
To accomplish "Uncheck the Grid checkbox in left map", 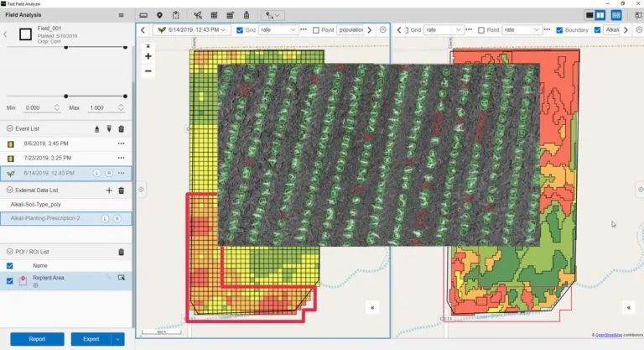I will tap(241, 30).
